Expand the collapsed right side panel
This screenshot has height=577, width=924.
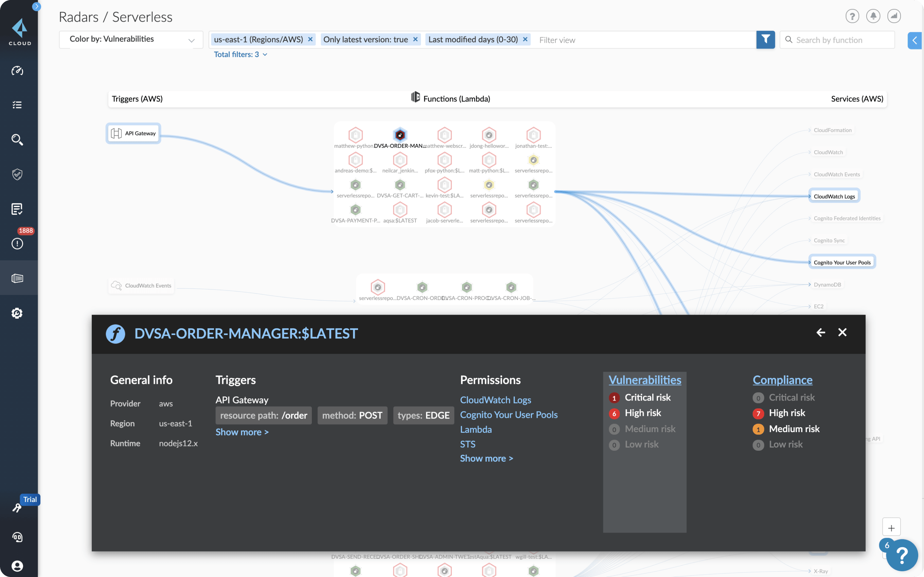(x=914, y=40)
